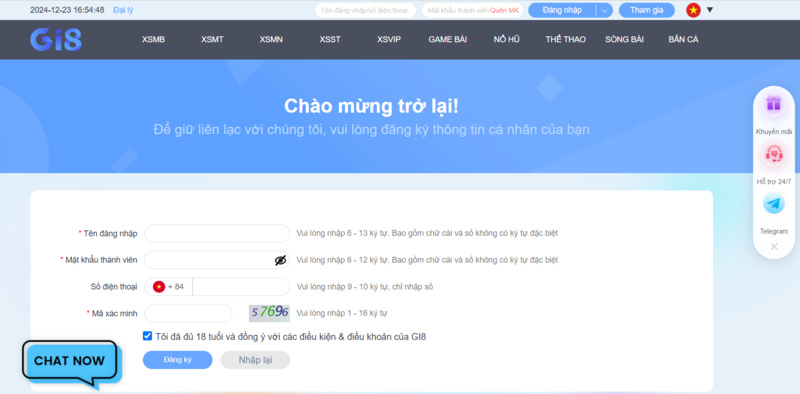Uncheck the 18 tuổi agreement checkbox

147,336
